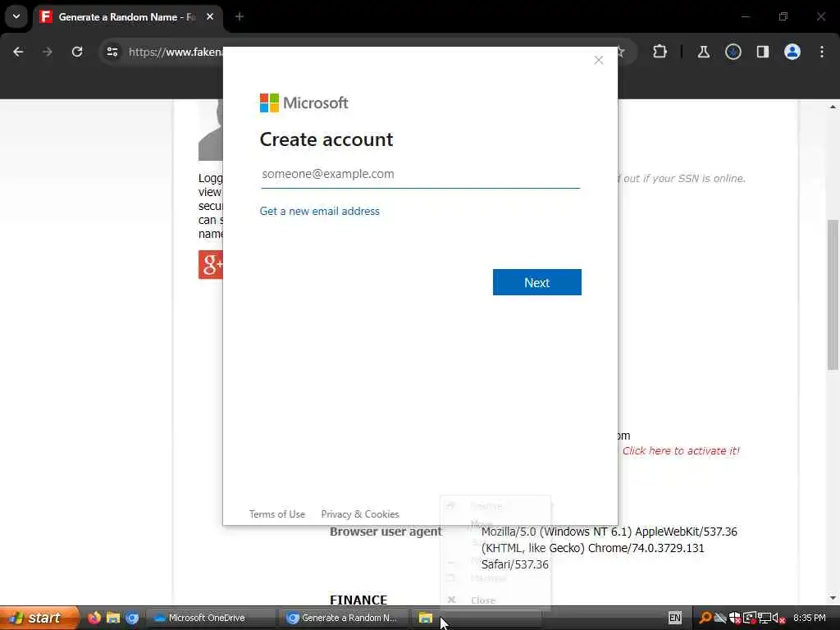Click the security shield tray icon
This screenshot has width=840, height=630.
tap(735, 618)
